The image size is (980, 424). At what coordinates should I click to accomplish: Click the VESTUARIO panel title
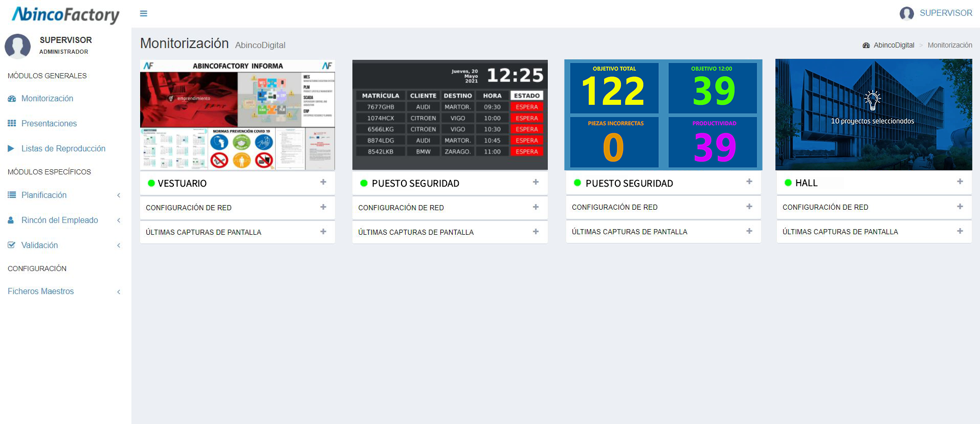click(182, 183)
